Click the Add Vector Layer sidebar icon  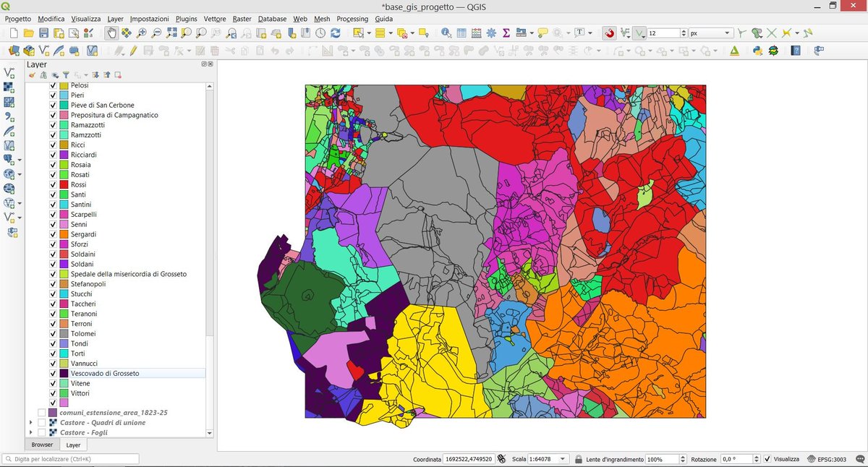(x=9, y=72)
